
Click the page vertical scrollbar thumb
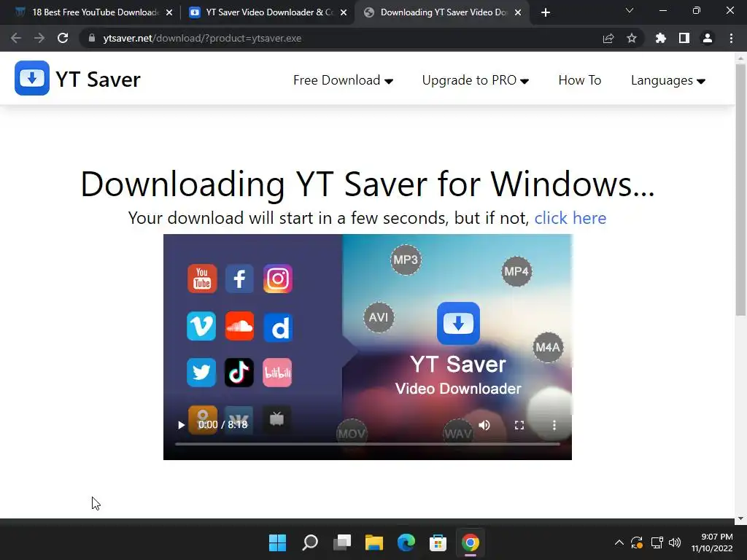740,190
